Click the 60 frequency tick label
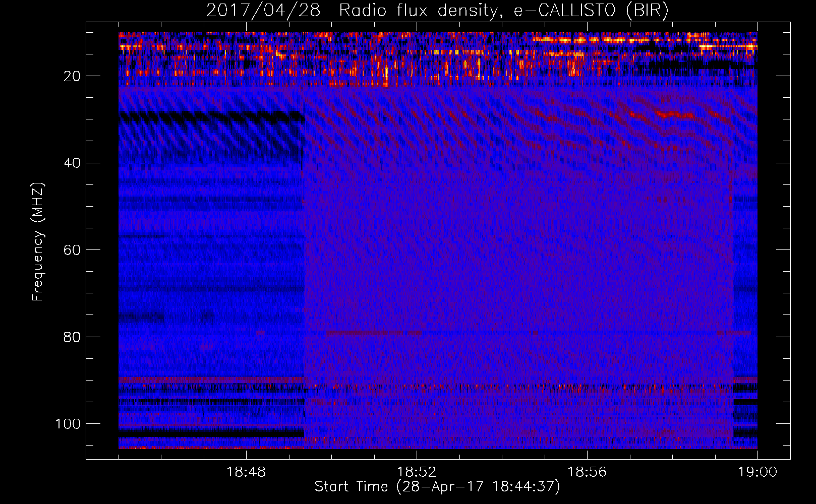The width and height of the screenshot is (816, 504). coord(72,250)
